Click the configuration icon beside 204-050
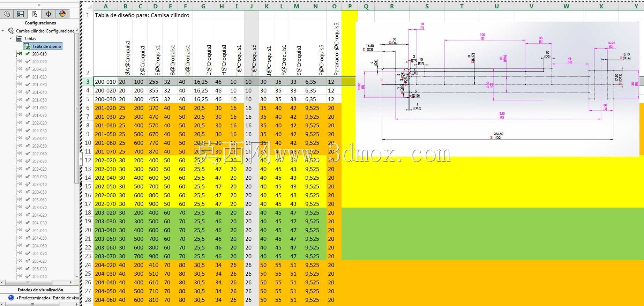The width and height of the screenshot is (644, 306). point(19,238)
